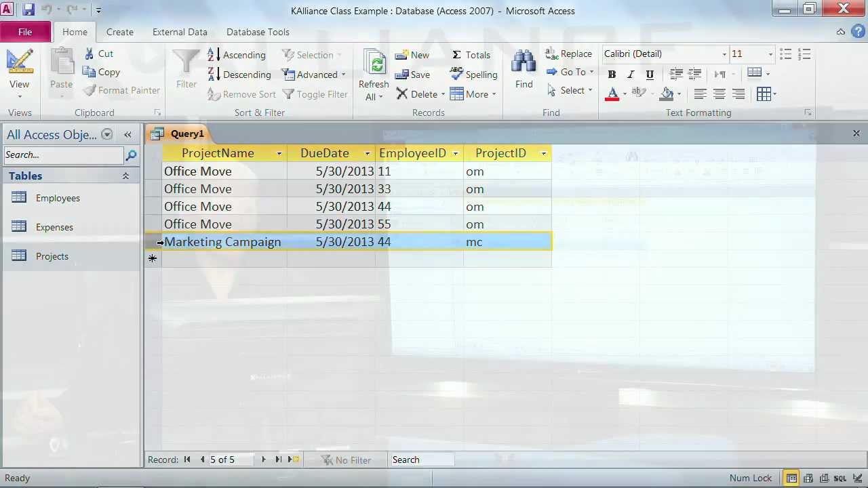
Task: Click the background fill color button
Action: (x=667, y=94)
